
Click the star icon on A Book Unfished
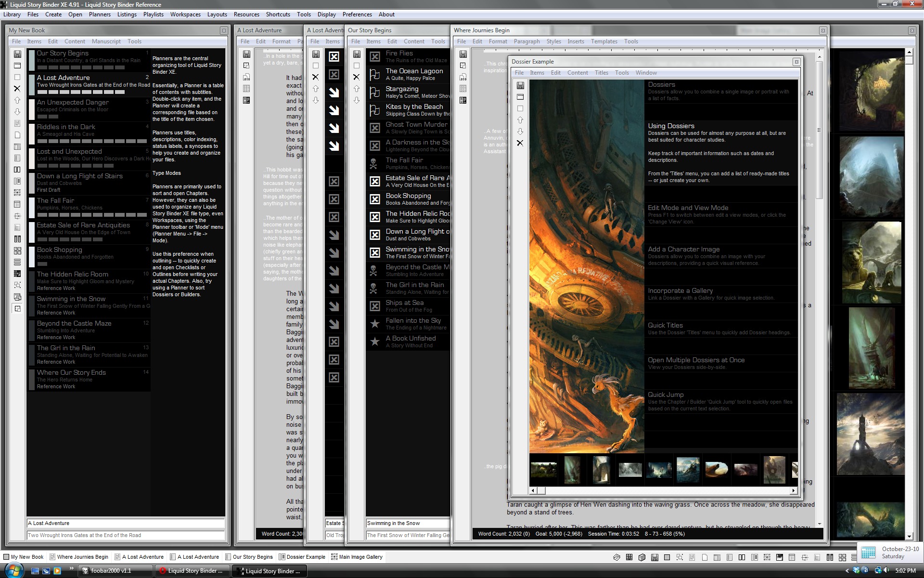[375, 342]
